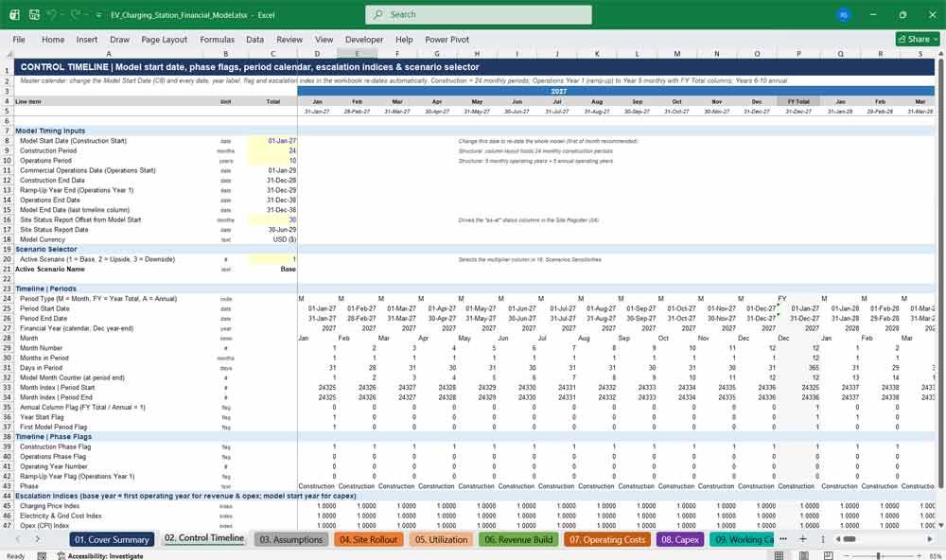This screenshot has height=560, width=946.
Task: Open the View ribbon tab
Action: coord(324,39)
